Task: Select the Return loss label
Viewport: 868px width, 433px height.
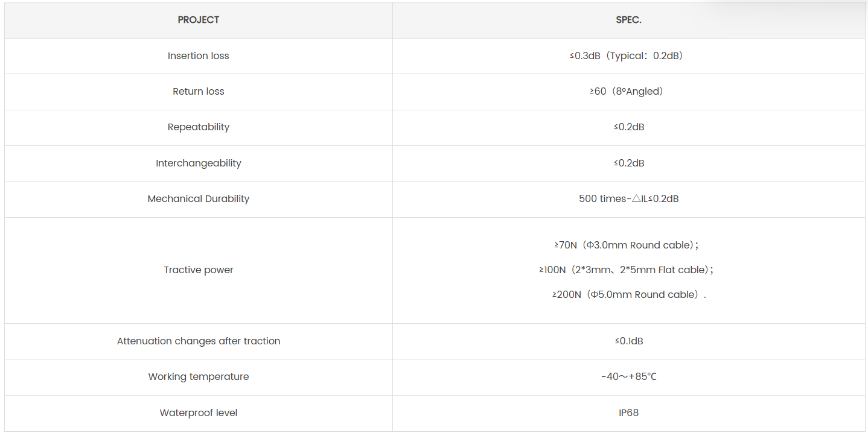Action: tap(198, 91)
